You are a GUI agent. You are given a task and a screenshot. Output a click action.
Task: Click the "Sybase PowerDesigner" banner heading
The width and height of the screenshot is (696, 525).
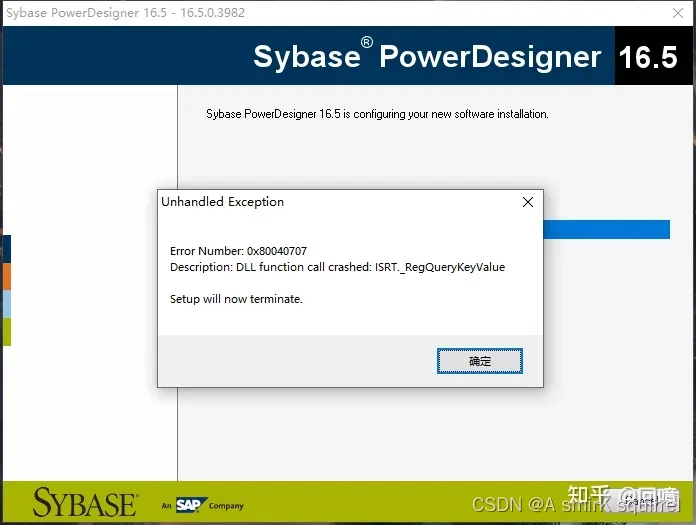coord(427,56)
